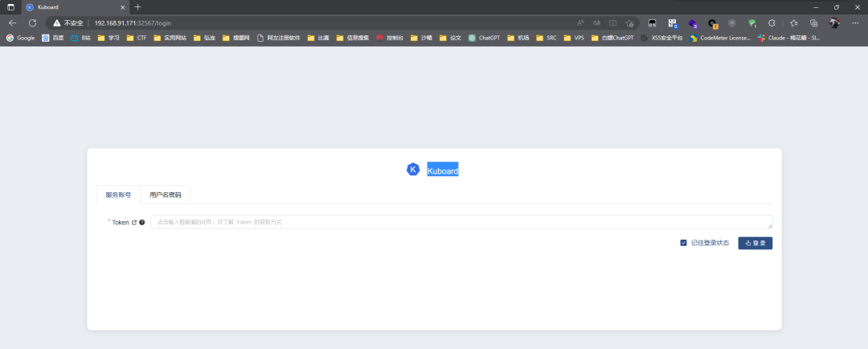Click the address bar URL
Viewport: 868px width, 349px height.
point(133,23)
